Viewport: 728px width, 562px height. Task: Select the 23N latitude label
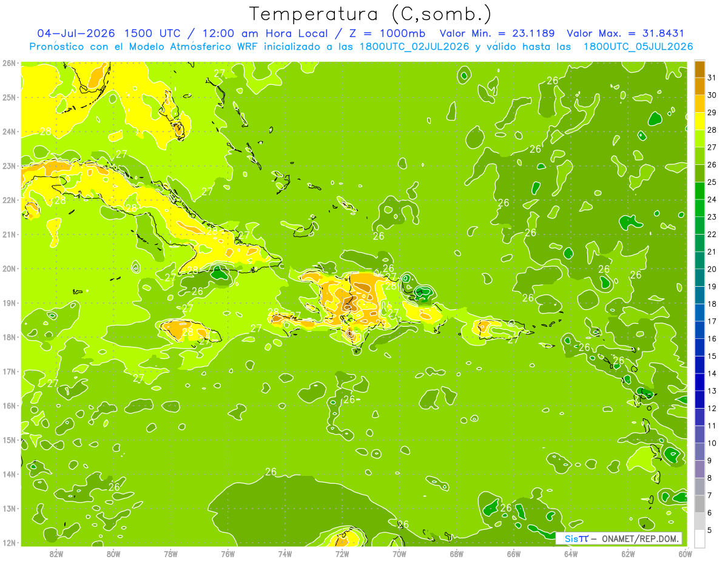point(9,166)
